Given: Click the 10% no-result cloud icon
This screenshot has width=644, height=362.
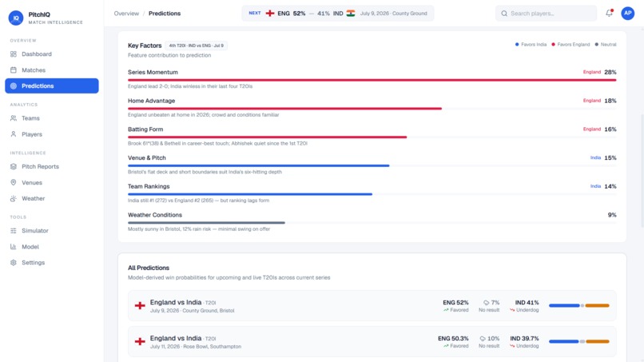Looking at the screenshot, I should (x=483, y=339).
